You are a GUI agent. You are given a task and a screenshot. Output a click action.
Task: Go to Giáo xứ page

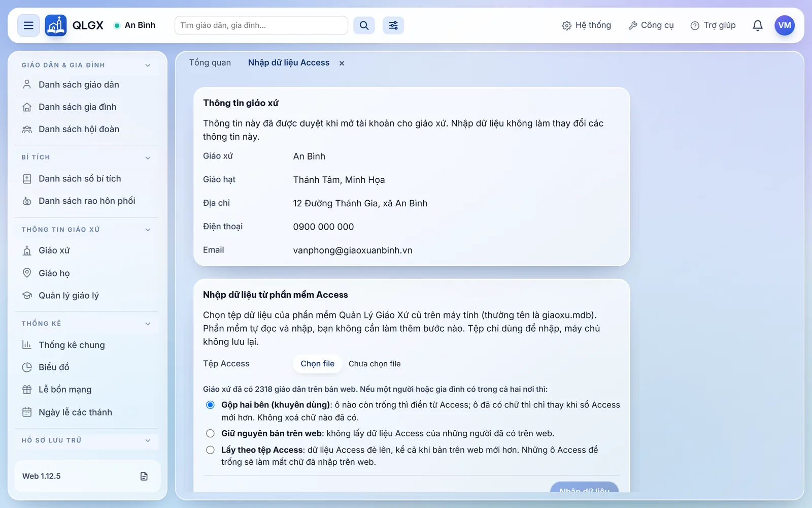click(87, 250)
